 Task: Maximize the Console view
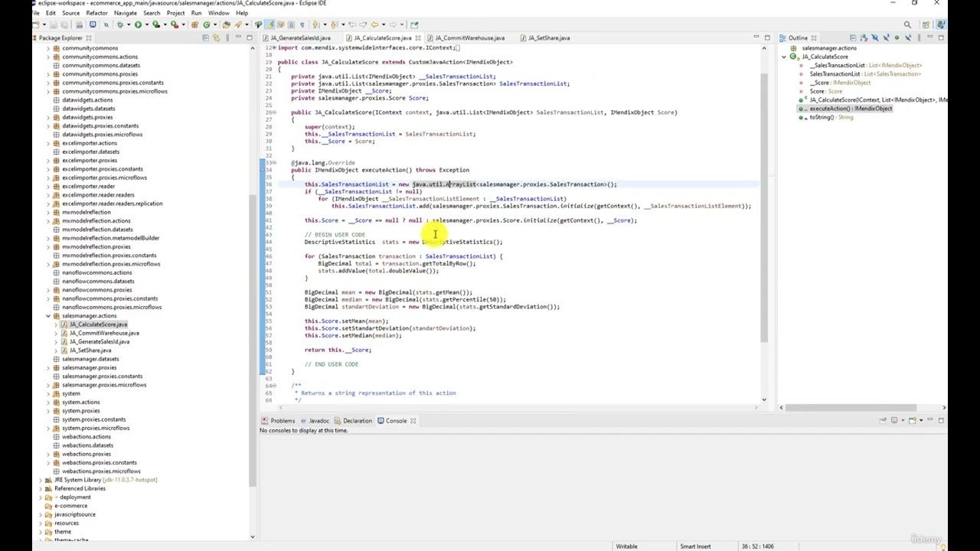pyautogui.click(x=941, y=420)
